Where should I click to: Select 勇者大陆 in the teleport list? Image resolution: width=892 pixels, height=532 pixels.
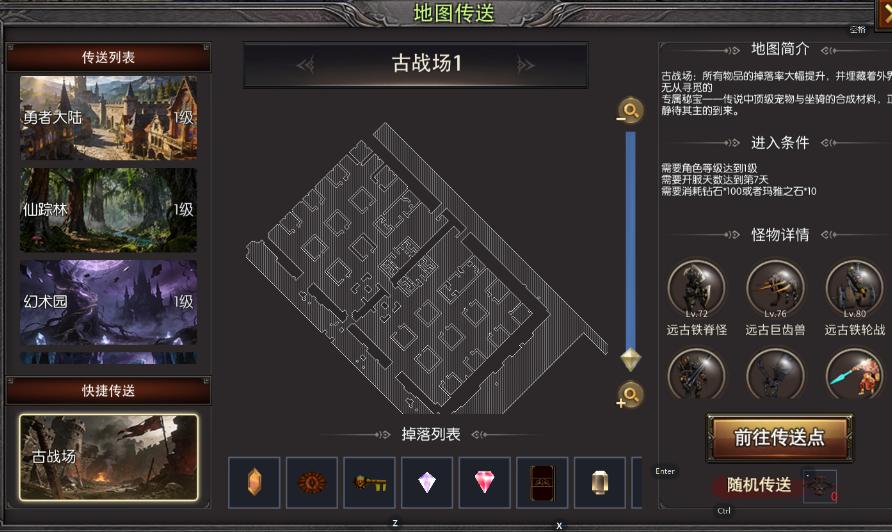coord(109,118)
